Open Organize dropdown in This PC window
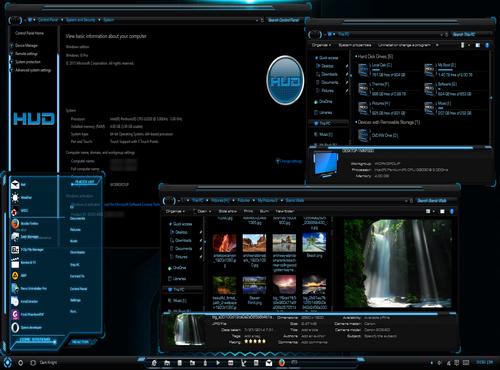 [x=321, y=45]
